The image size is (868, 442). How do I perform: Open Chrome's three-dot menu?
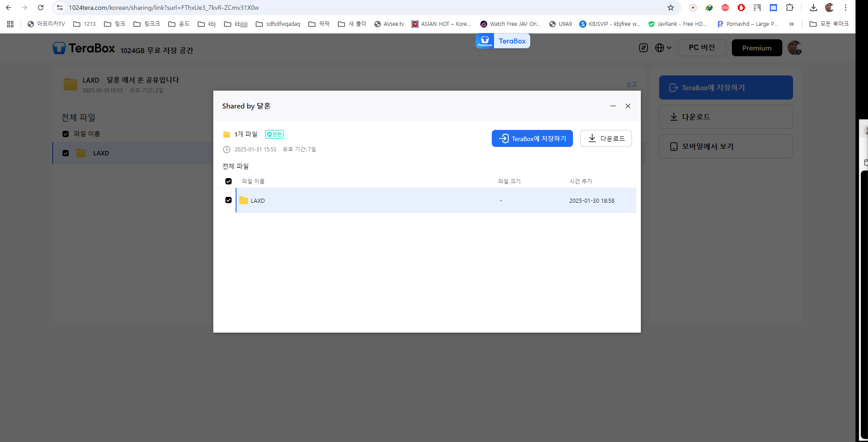(x=846, y=8)
